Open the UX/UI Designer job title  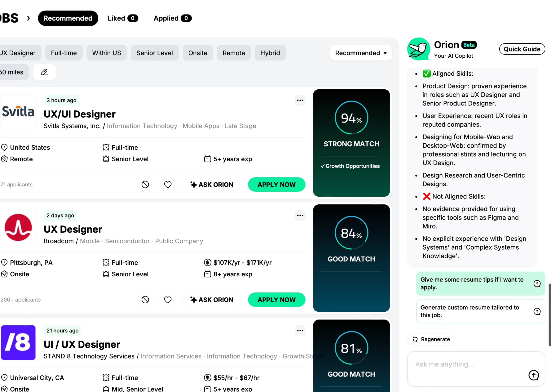80,114
